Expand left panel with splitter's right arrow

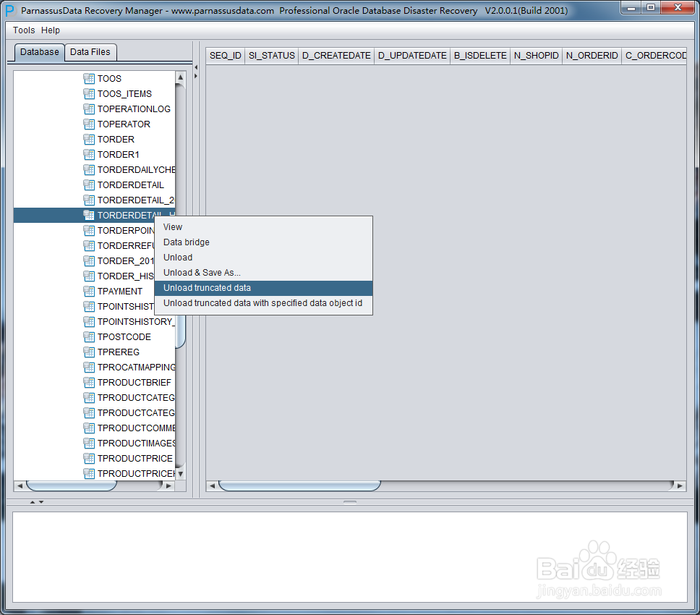[x=195, y=76]
